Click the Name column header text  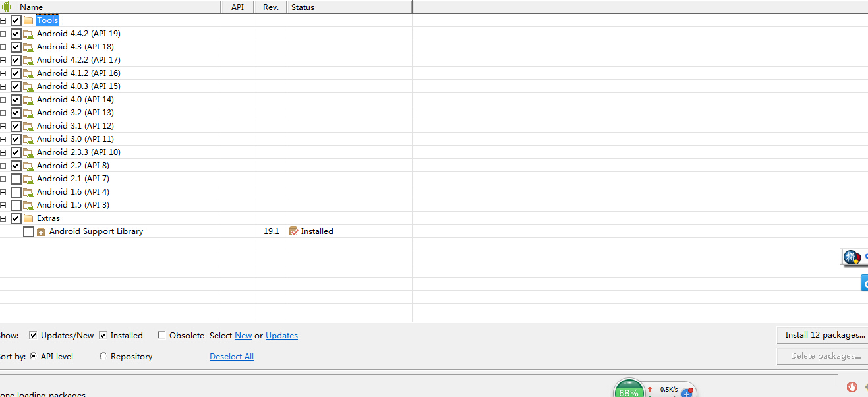(x=31, y=7)
